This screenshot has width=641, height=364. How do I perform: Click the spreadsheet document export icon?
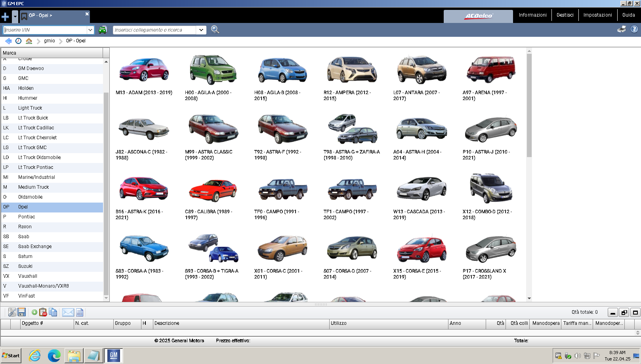(80, 312)
